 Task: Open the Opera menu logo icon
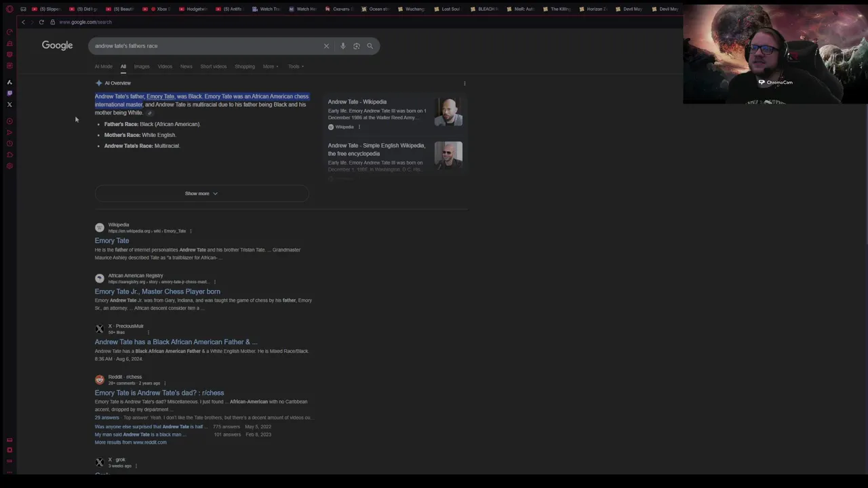pyautogui.click(x=9, y=9)
